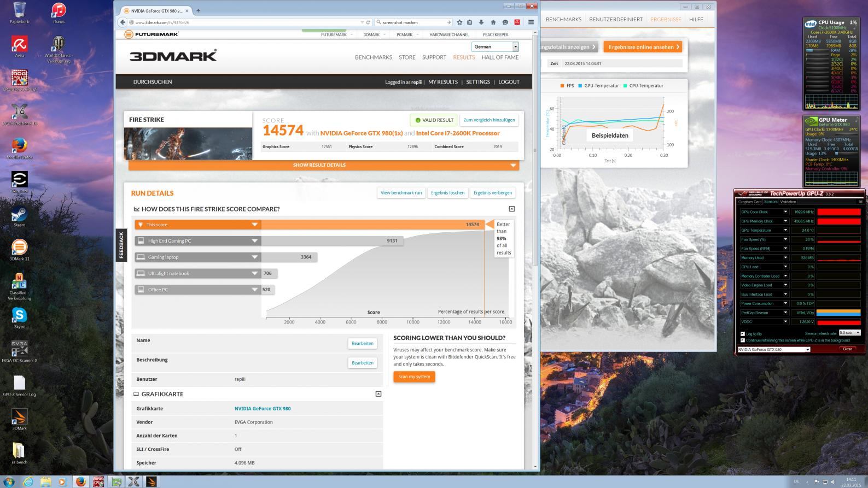Toggle the 'Log to file' checkbox in GPU-Z
Viewport: 868px width, 488px height.
pos(743,334)
